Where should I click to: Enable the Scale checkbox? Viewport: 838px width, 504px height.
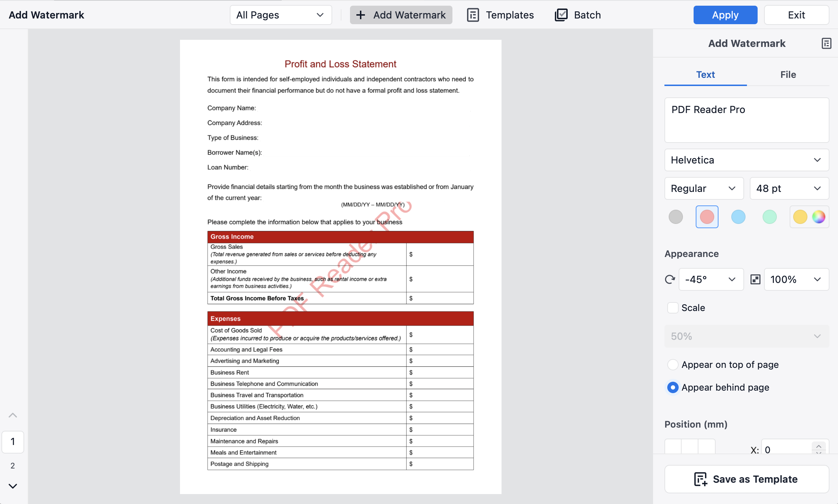coord(673,308)
